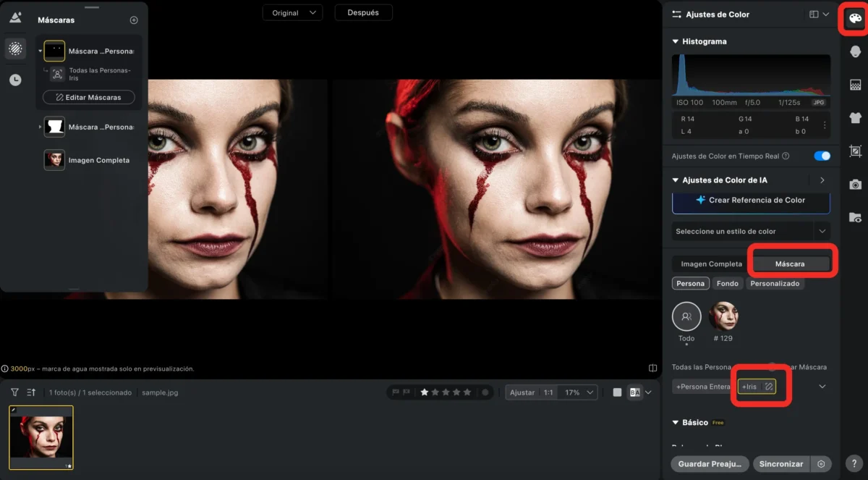Select the masks panel striped circle icon
868x480 pixels.
point(15,49)
